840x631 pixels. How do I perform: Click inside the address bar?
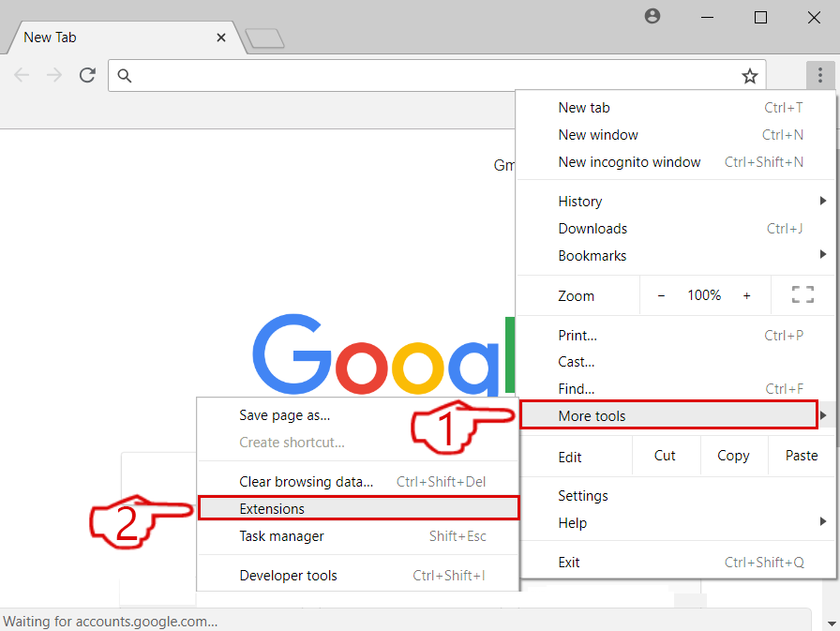tap(375, 75)
